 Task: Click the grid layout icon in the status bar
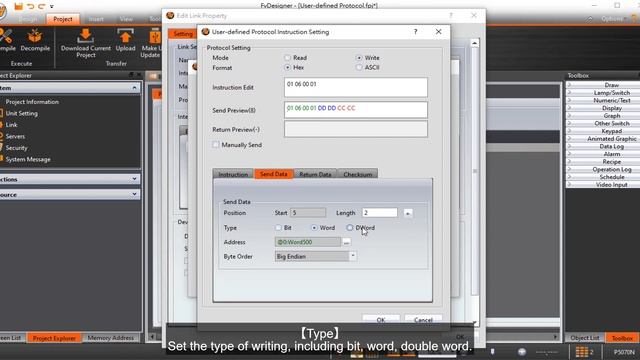pos(582,351)
